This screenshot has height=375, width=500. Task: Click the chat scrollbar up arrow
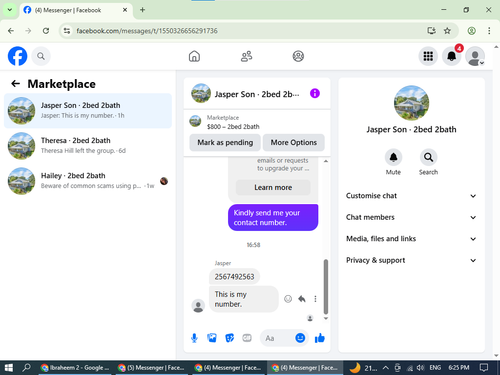coord(326,161)
